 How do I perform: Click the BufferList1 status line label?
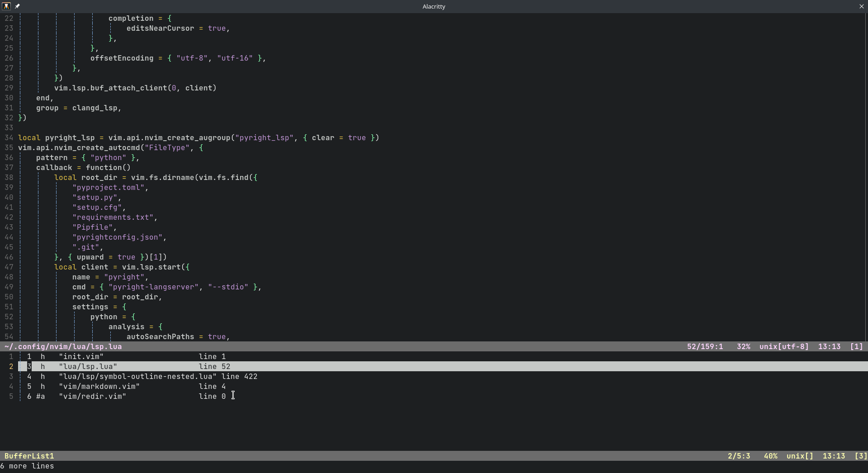pyautogui.click(x=29, y=456)
